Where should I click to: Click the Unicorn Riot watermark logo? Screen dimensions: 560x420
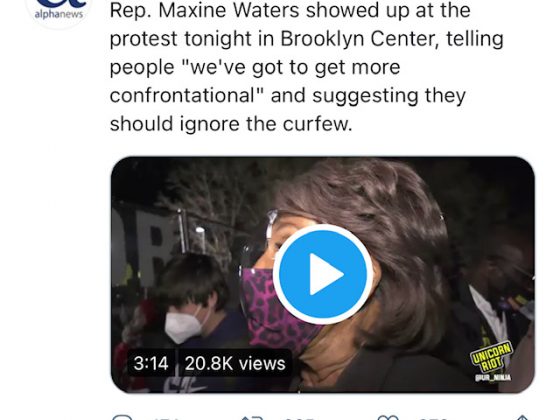click(491, 358)
